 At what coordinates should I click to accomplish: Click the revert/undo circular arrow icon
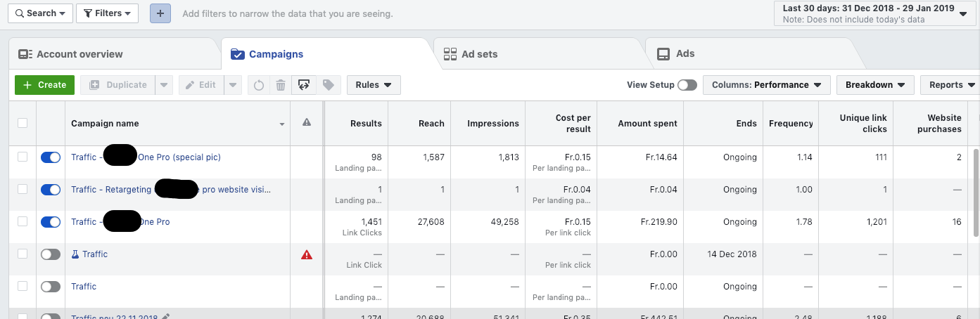(259, 85)
